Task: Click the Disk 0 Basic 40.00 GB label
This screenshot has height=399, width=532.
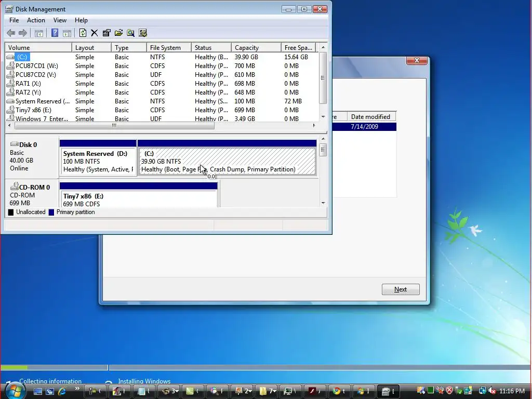Action: pyautogui.click(x=32, y=156)
